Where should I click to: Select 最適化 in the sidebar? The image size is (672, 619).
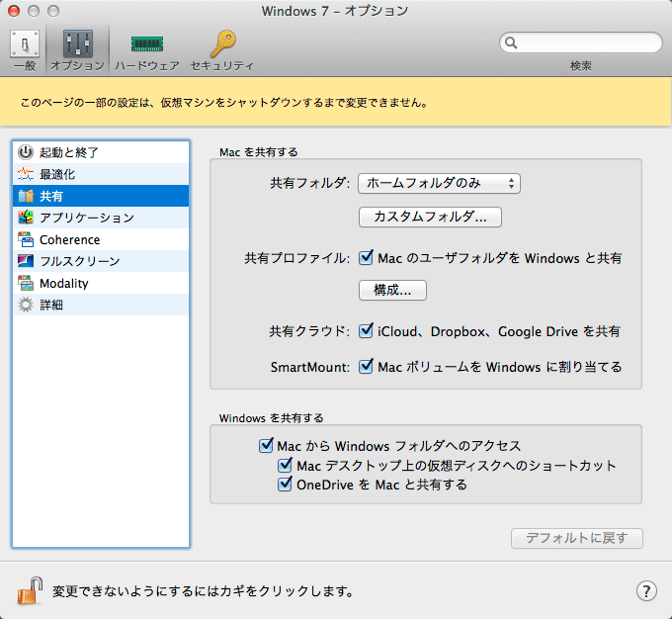pos(101,174)
